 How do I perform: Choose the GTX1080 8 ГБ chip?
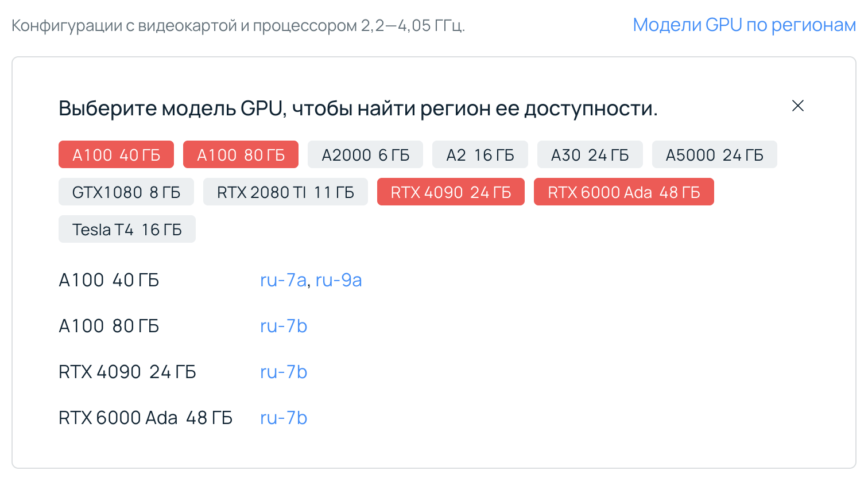click(x=126, y=192)
